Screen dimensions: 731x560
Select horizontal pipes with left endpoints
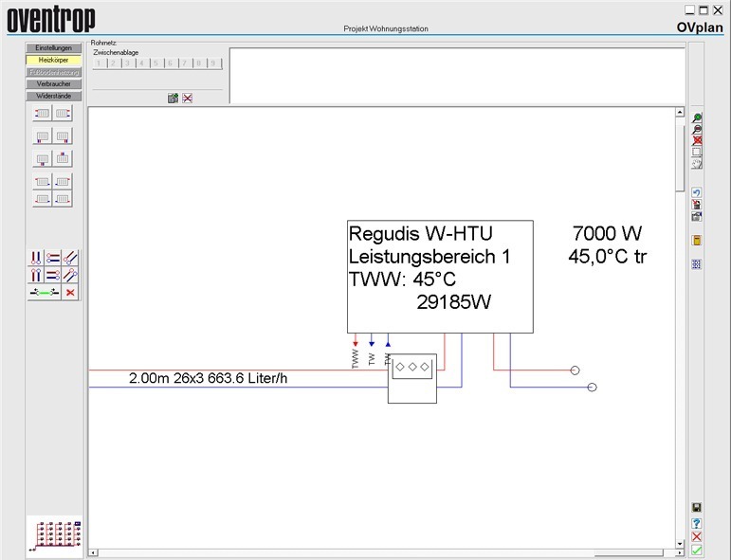tap(53, 258)
